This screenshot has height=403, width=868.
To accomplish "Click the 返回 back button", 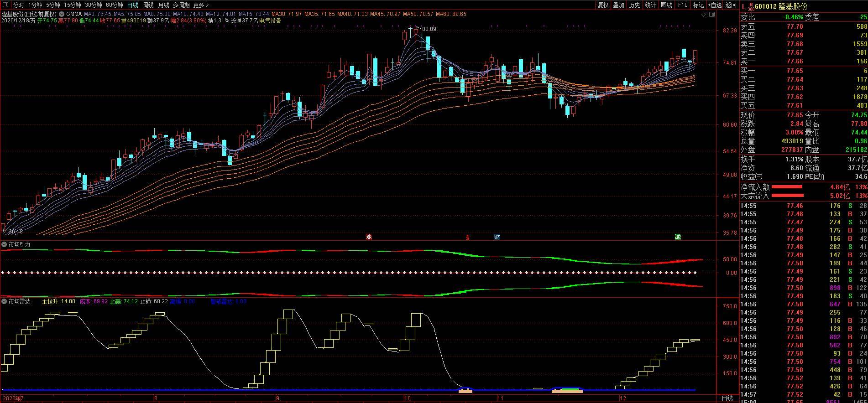I will pyautogui.click(x=731, y=5).
